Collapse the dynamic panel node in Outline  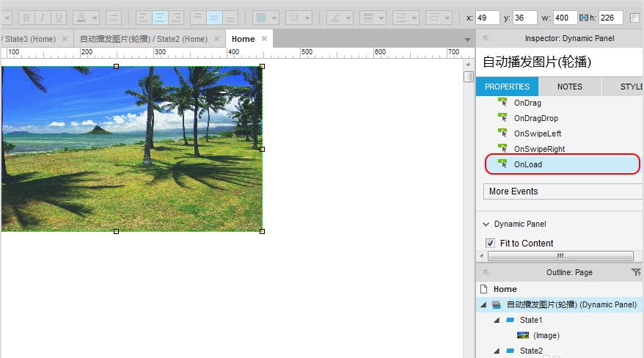[x=483, y=304]
